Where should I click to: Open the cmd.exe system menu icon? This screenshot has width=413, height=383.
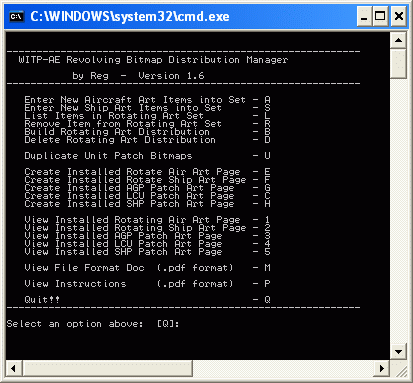pos(16,16)
